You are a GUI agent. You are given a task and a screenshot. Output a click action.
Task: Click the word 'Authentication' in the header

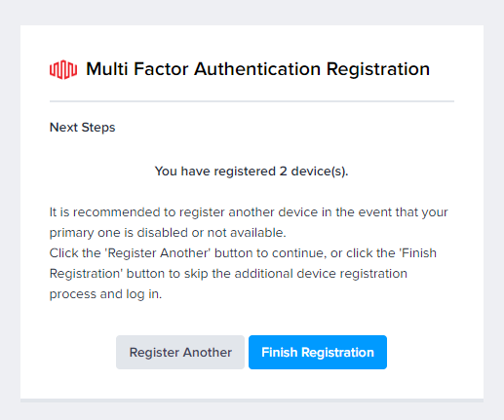point(257,69)
